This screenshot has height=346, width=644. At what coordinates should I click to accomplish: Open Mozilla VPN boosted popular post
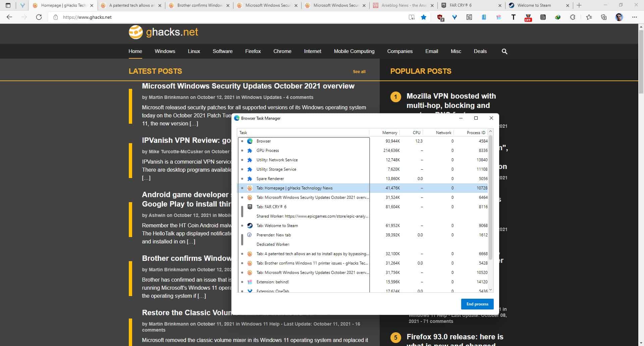tap(451, 101)
